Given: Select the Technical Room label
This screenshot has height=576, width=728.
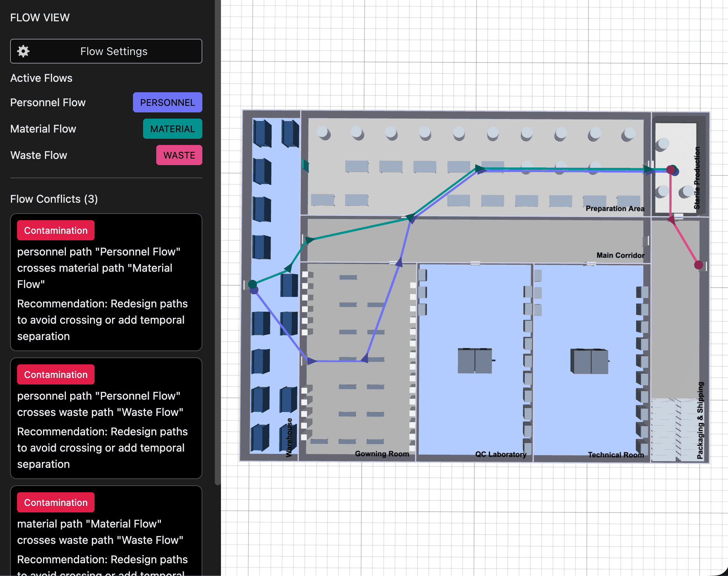Looking at the screenshot, I should (616, 455).
